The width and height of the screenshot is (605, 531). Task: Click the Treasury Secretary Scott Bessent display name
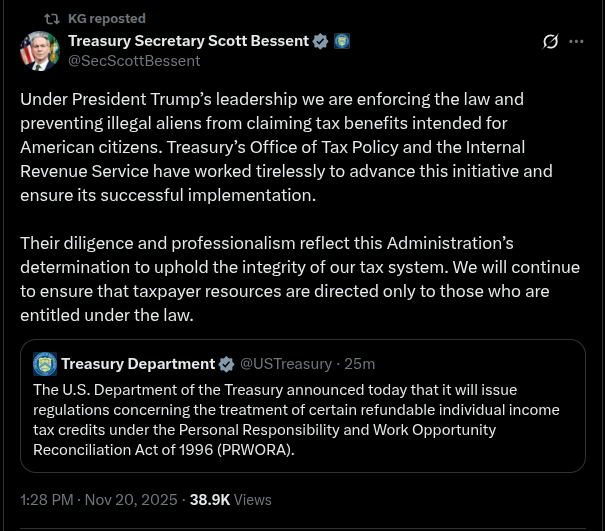188,41
